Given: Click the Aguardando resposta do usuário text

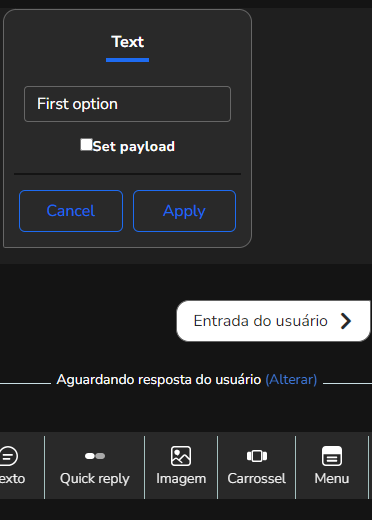Looking at the screenshot, I should coord(159,380).
